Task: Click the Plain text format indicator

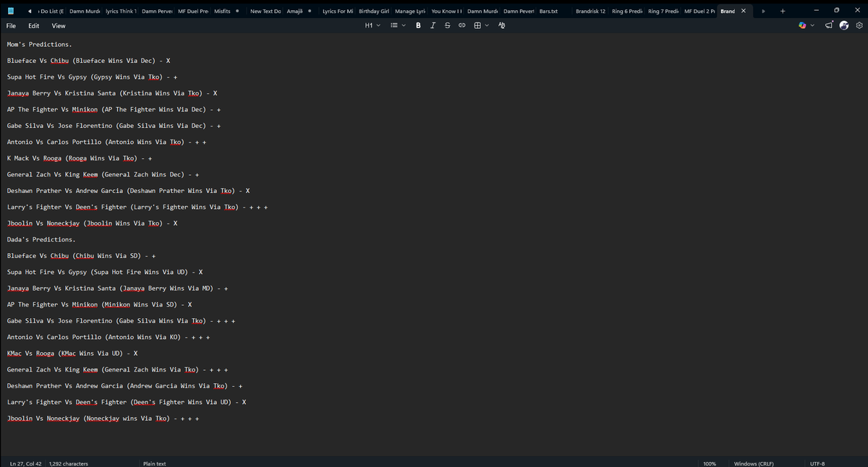Action: (155, 463)
